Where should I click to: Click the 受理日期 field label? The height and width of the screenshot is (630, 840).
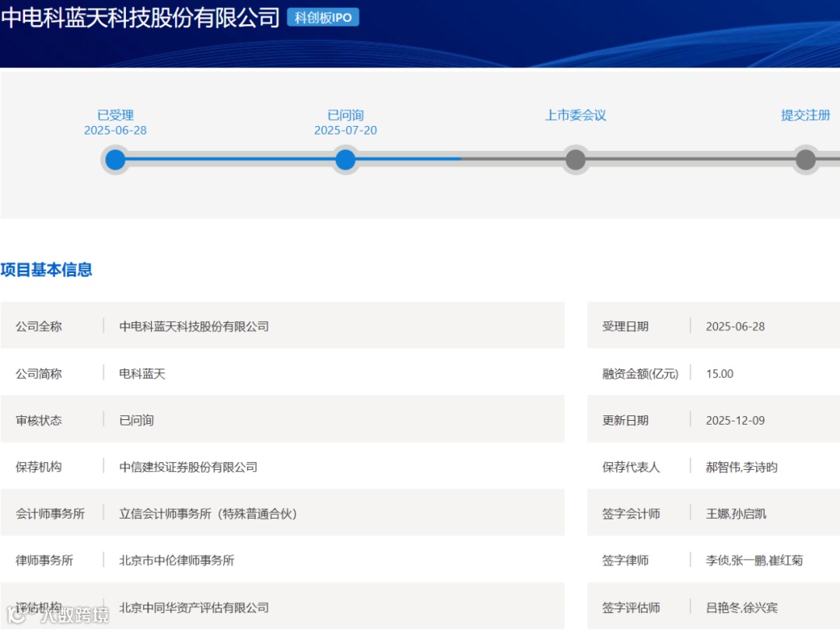point(625,326)
